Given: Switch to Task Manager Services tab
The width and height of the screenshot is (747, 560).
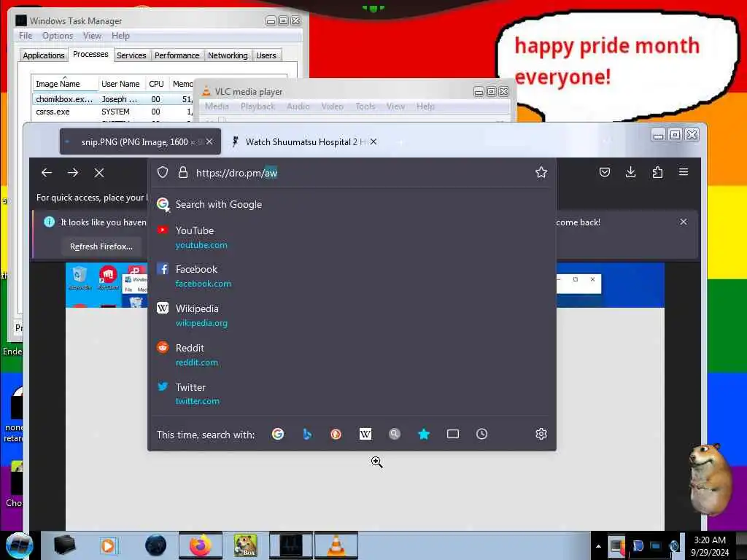Looking at the screenshot, I should tap(131, 55).
